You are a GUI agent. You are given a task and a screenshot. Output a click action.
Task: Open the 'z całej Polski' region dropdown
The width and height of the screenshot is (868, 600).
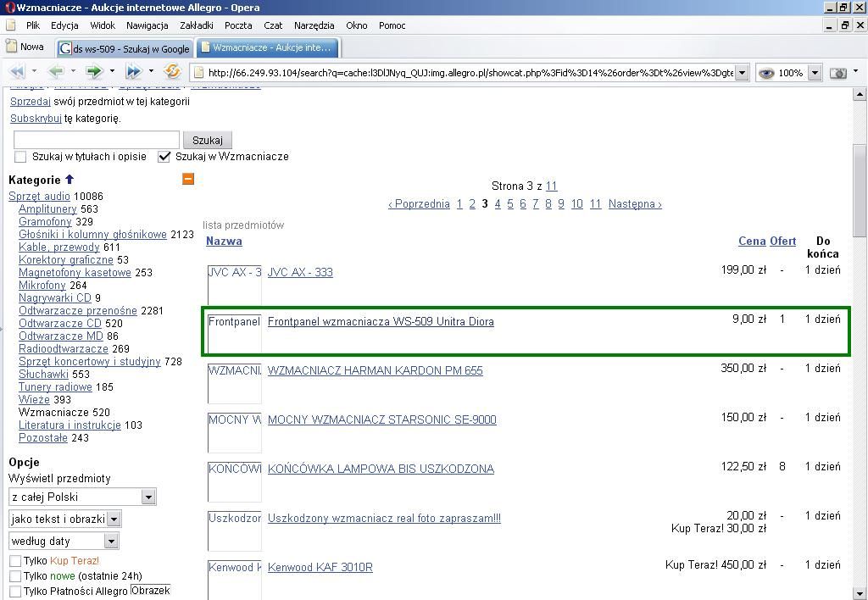[147, 497]
